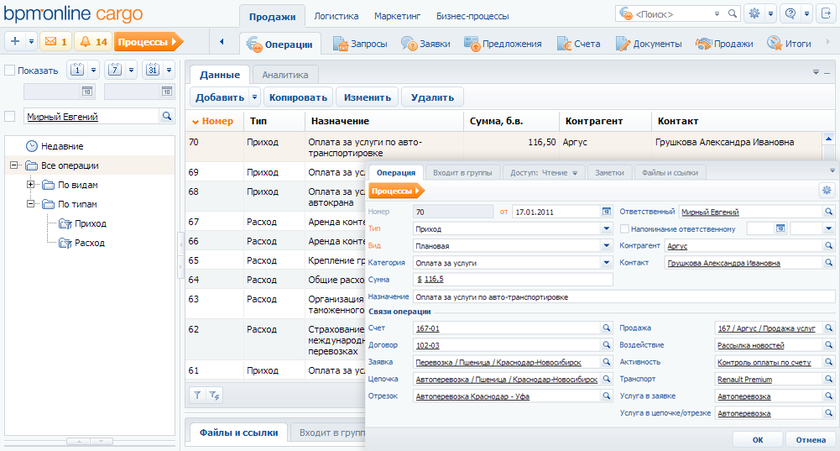Open the Добавить button dropdown arrow

pos(255,98)
